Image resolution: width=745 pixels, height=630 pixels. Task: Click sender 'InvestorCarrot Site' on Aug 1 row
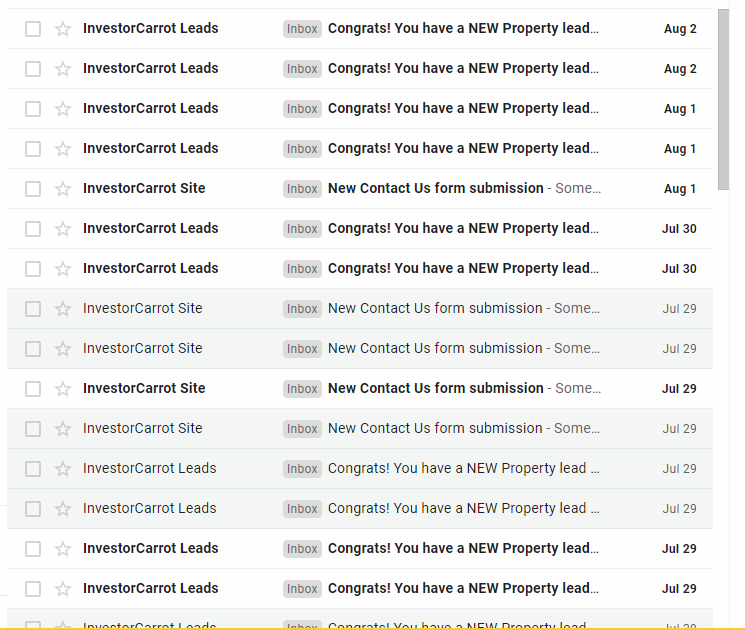click(144, 188)
